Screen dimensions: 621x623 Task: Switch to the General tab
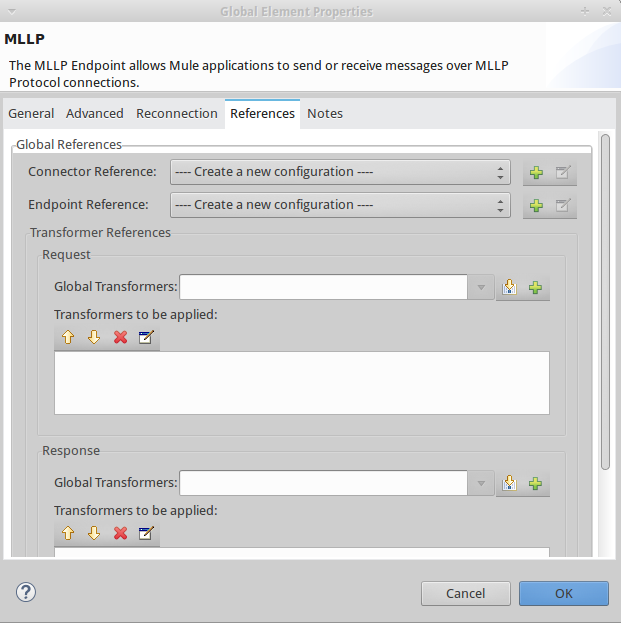point(31,114)
